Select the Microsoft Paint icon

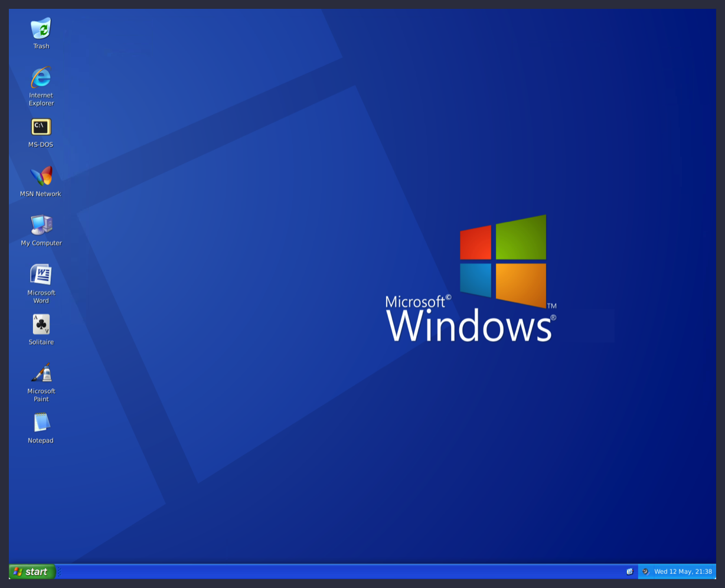point(41,373)
